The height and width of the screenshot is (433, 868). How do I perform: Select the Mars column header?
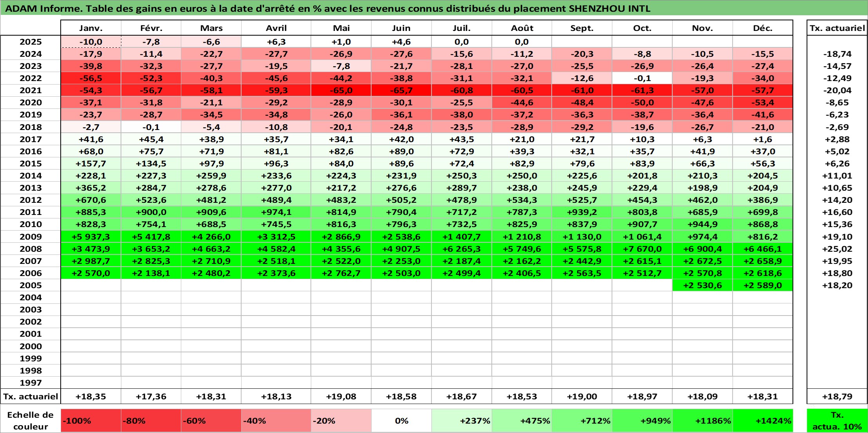[211, 28]
